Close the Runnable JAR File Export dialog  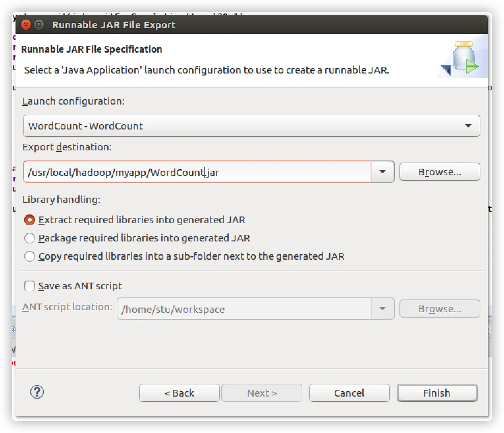click(26, 25)
